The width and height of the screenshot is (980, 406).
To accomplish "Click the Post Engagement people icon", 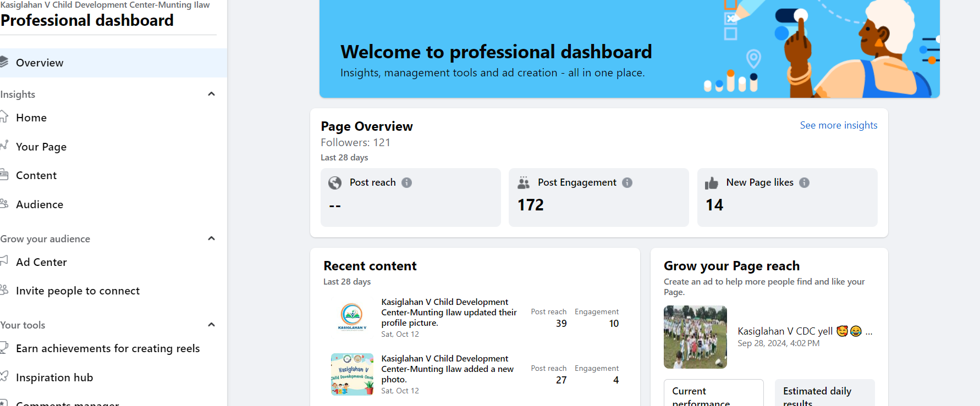I will [524, 182].
